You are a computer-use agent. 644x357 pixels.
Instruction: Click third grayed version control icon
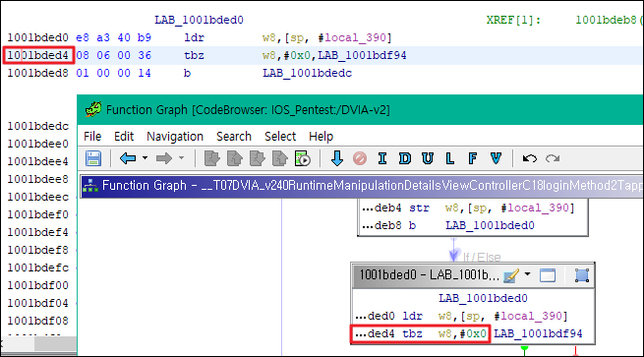pyautogui.click(x=258, y=158)
